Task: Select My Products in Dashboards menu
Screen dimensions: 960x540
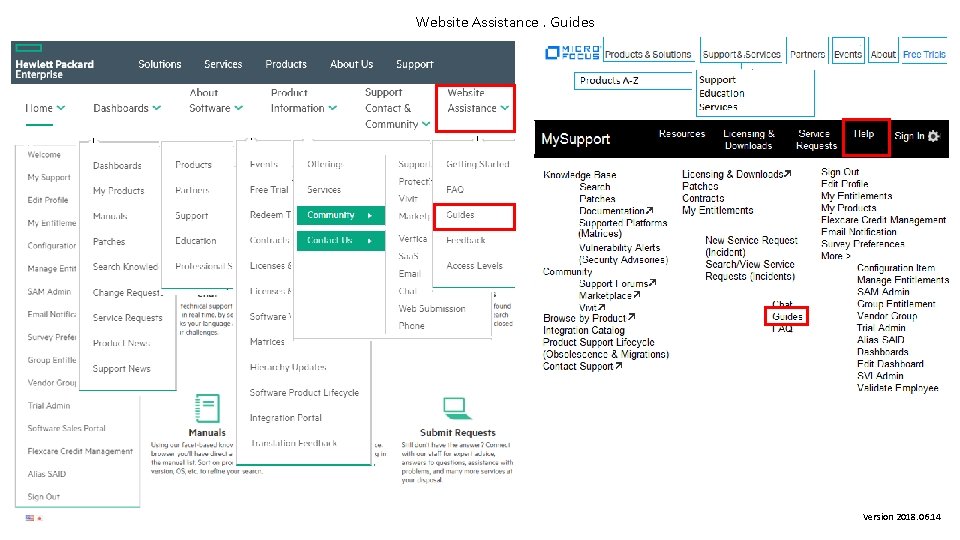Action: [118, 191]
